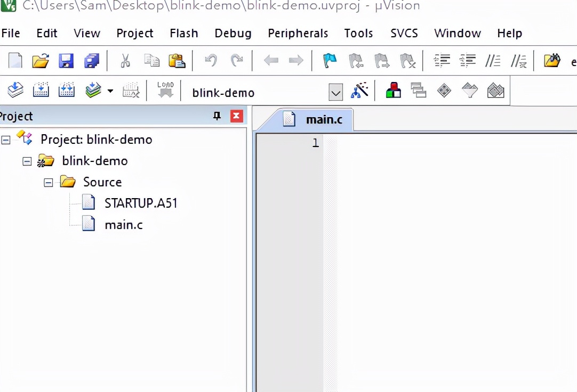Viewport: 577px width, 392px height.
Task: Click line number 1 in editor gutter
Action: pyautogui.click(x=316, y=143)
